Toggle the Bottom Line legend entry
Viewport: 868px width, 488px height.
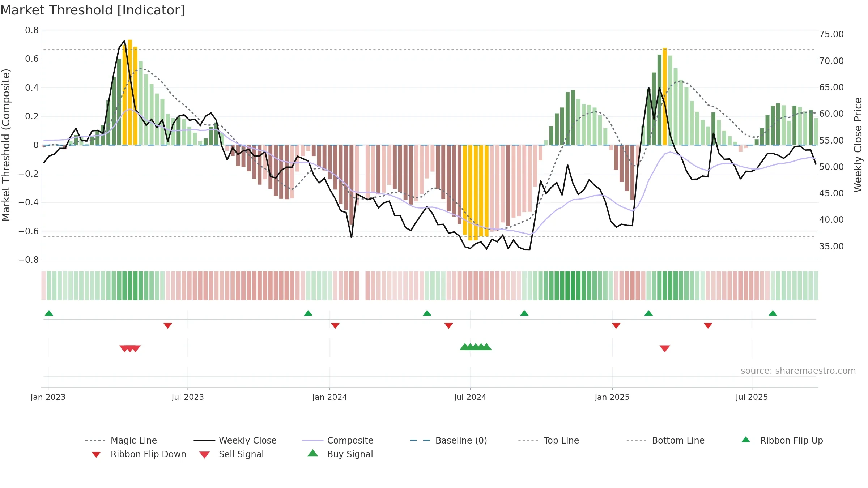pos(665,440)
